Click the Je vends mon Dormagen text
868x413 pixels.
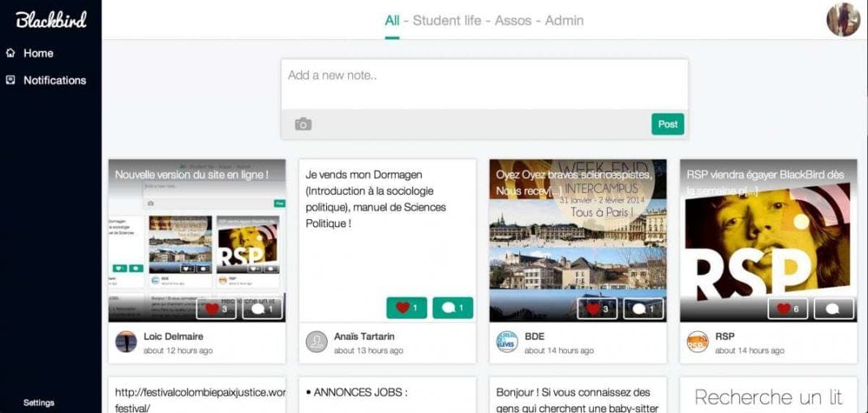pyautogui.click(x=376, y=200)
